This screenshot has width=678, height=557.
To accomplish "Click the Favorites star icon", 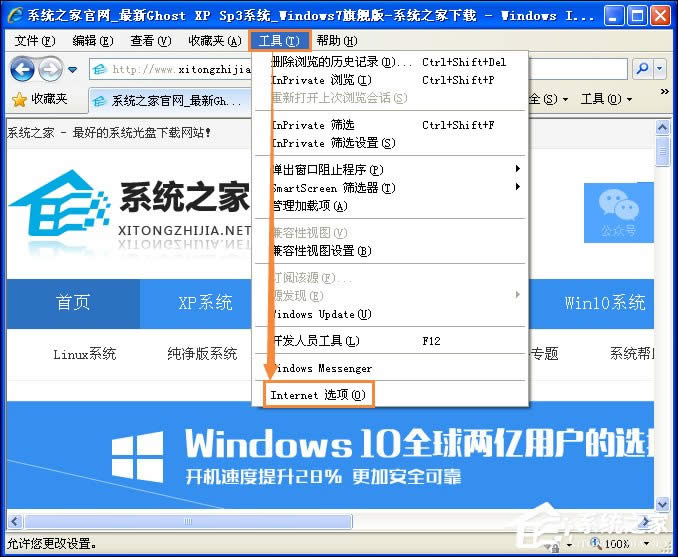I will point(18,99).
